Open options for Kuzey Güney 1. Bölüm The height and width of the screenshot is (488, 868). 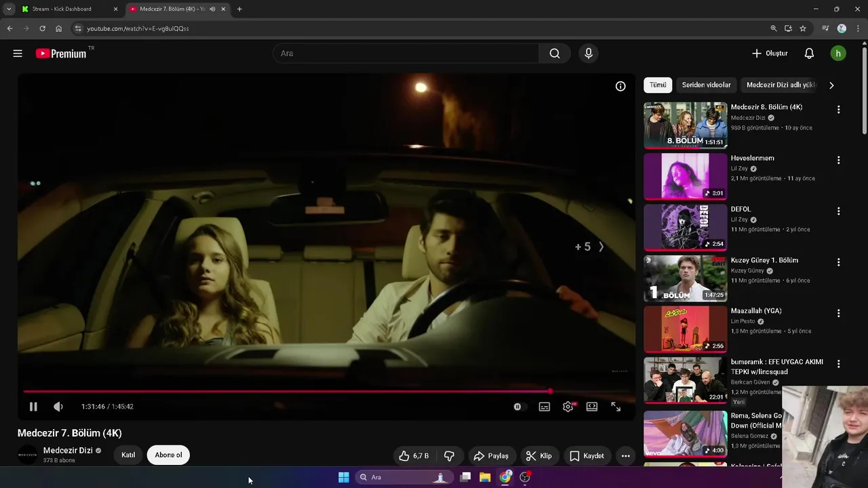(x=838, y=262)
